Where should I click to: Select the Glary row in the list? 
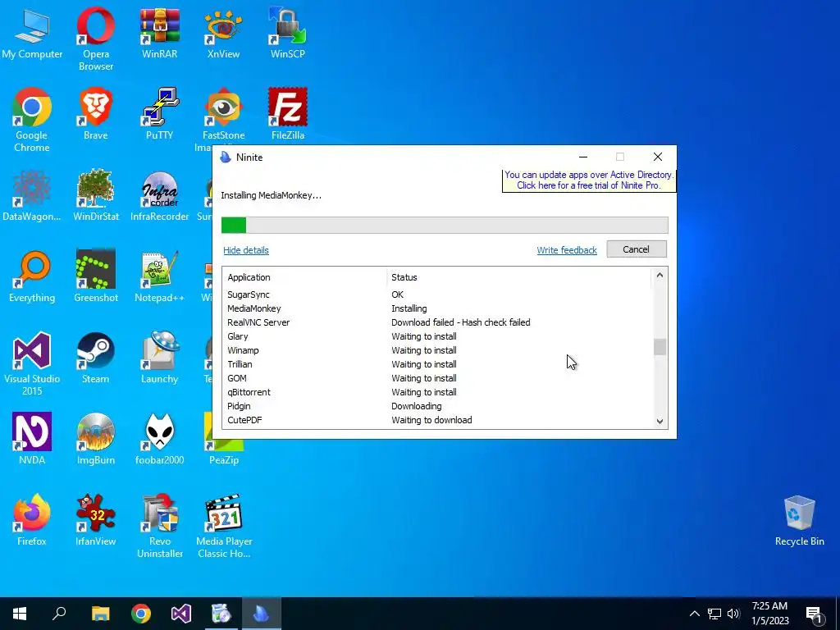coord(437,336)
